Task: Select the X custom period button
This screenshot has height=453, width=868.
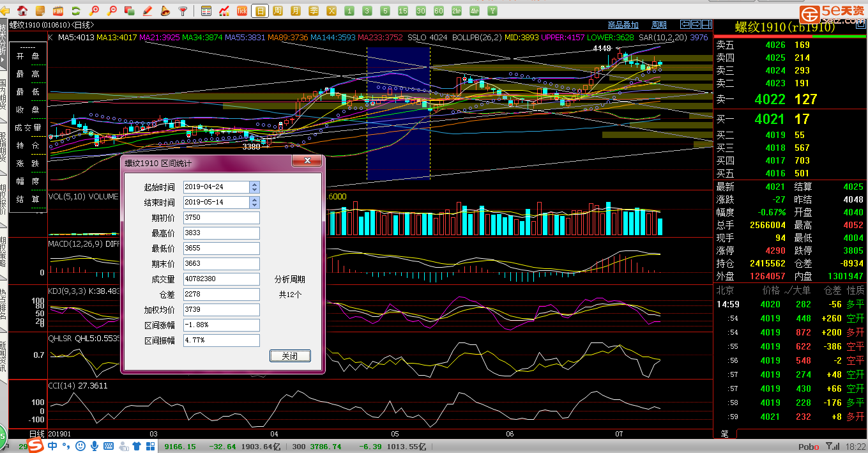Action: click(331, 11)
